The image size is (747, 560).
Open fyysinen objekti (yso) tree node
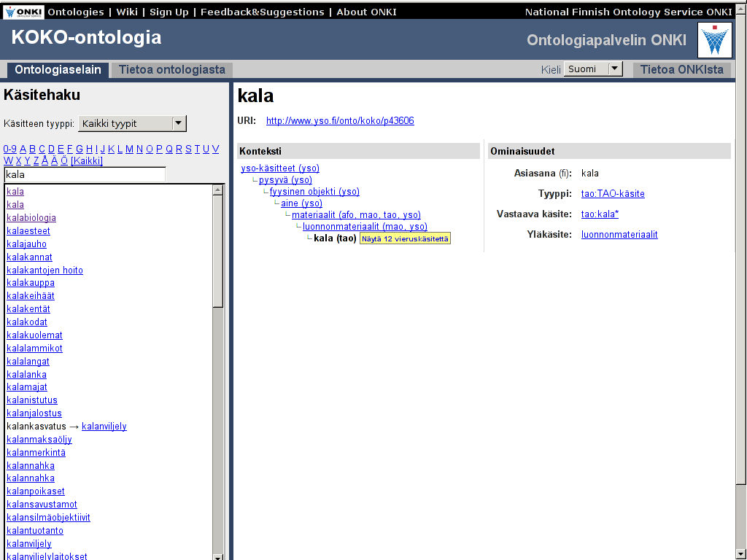tap(314, 192)
